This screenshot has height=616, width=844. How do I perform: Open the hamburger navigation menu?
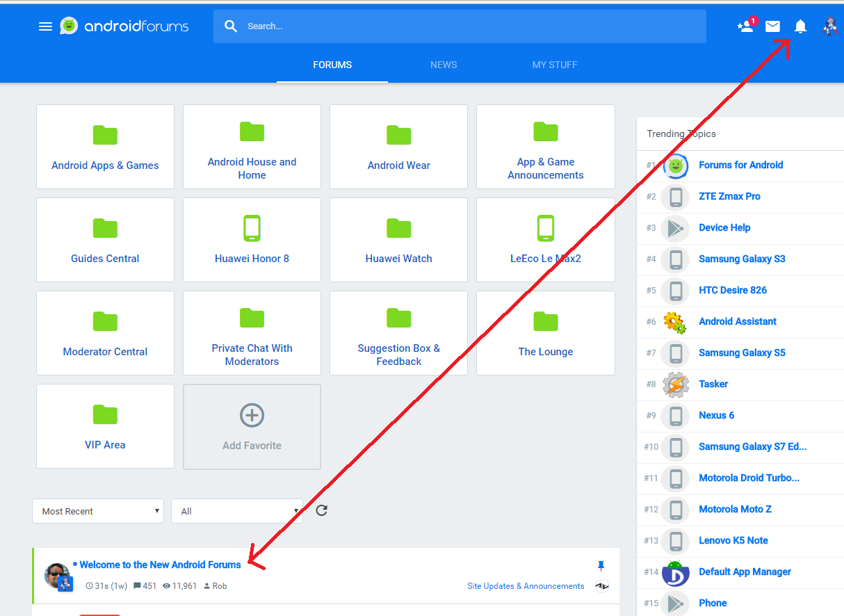tap(45, 26)
